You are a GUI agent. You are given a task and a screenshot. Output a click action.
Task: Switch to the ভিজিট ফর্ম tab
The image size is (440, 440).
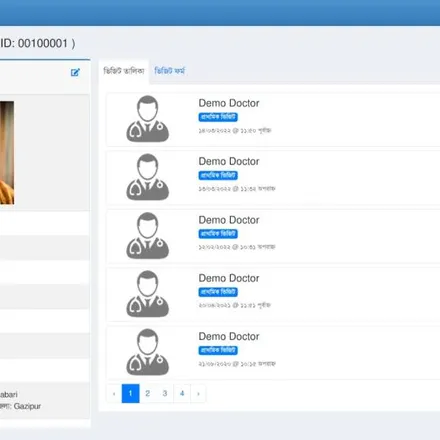click(169, 71)
